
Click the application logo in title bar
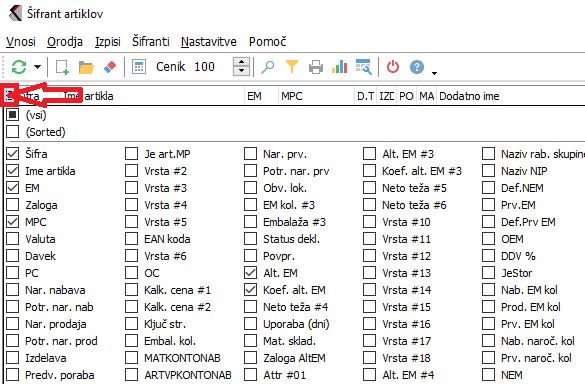(x=15, y=13)
